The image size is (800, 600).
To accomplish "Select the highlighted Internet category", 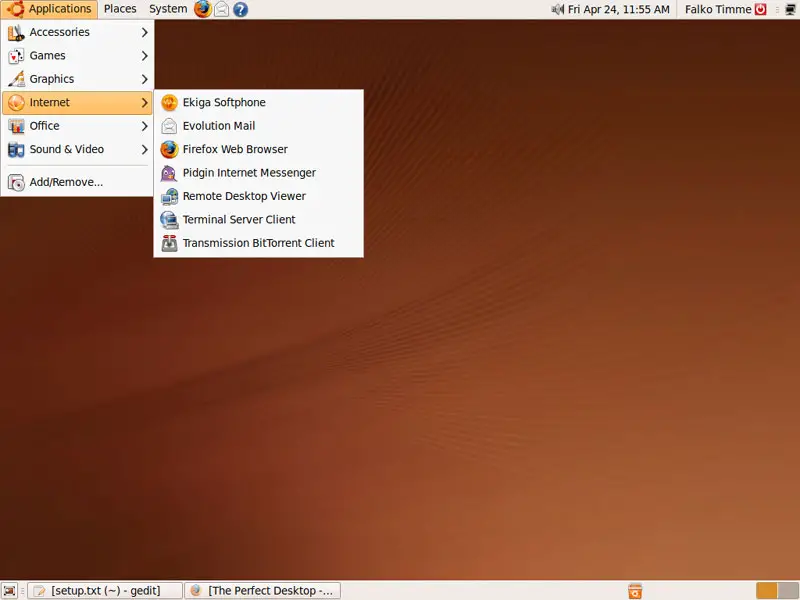I will tap(78, 103).
